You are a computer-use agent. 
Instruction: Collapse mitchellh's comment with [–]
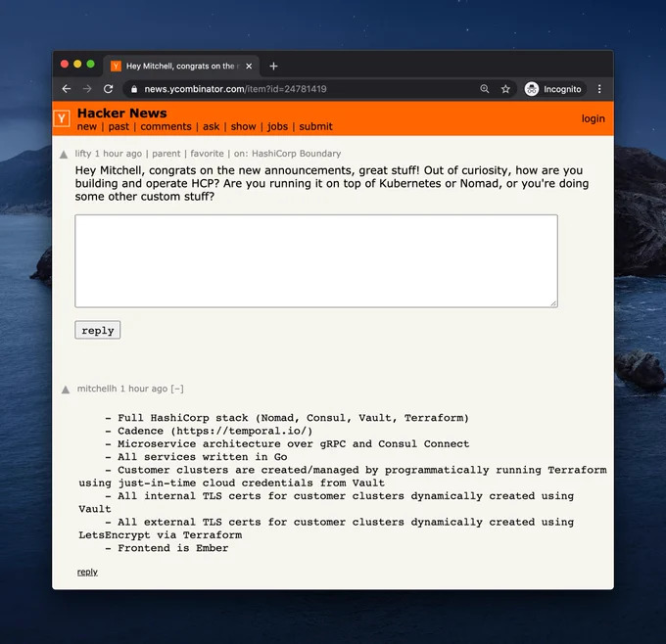(x=177, y=389)
